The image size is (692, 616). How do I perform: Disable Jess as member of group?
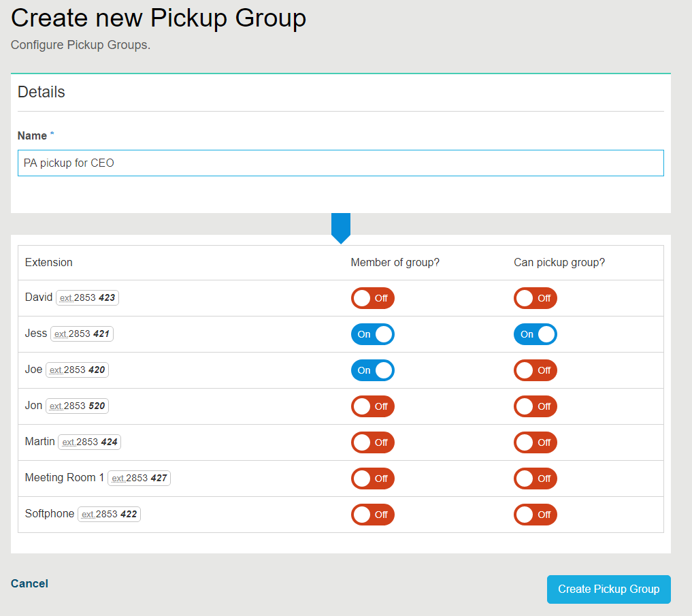[x=372, y=334]
